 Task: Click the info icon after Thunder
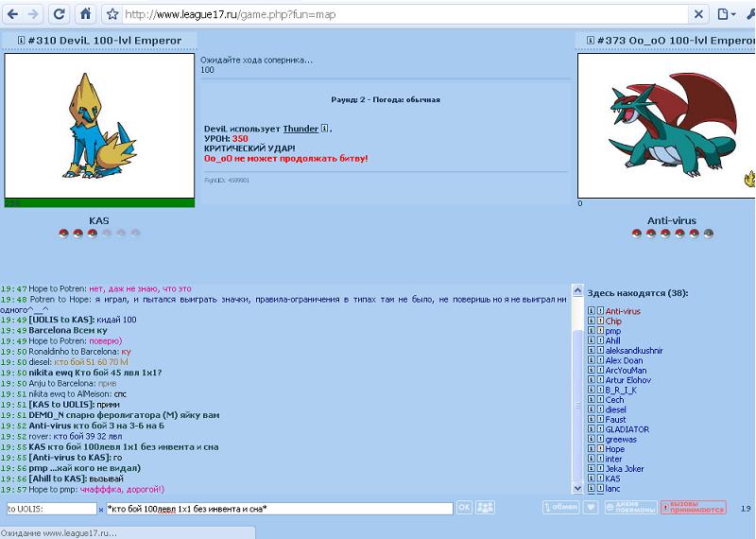tap(324, 129)
